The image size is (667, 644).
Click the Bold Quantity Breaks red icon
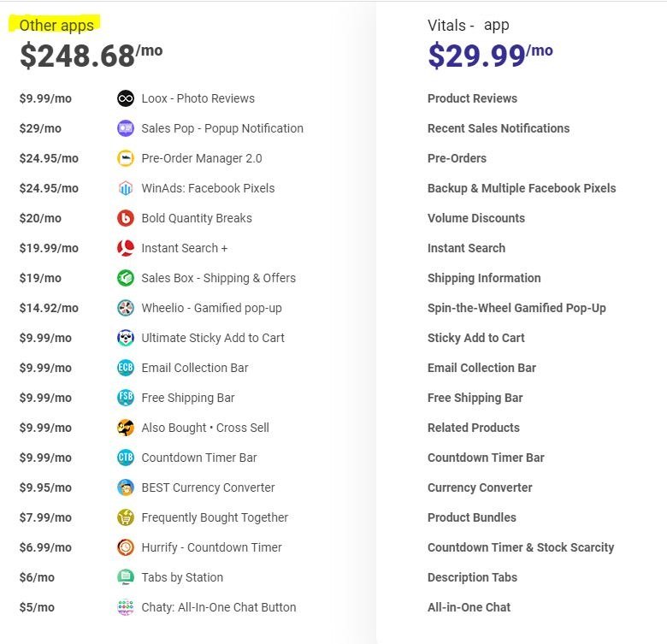126,218
